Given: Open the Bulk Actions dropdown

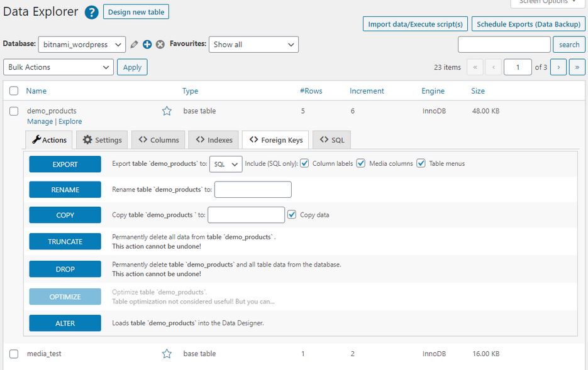Looking at the screenshot, I should click(x=58, y=67).
